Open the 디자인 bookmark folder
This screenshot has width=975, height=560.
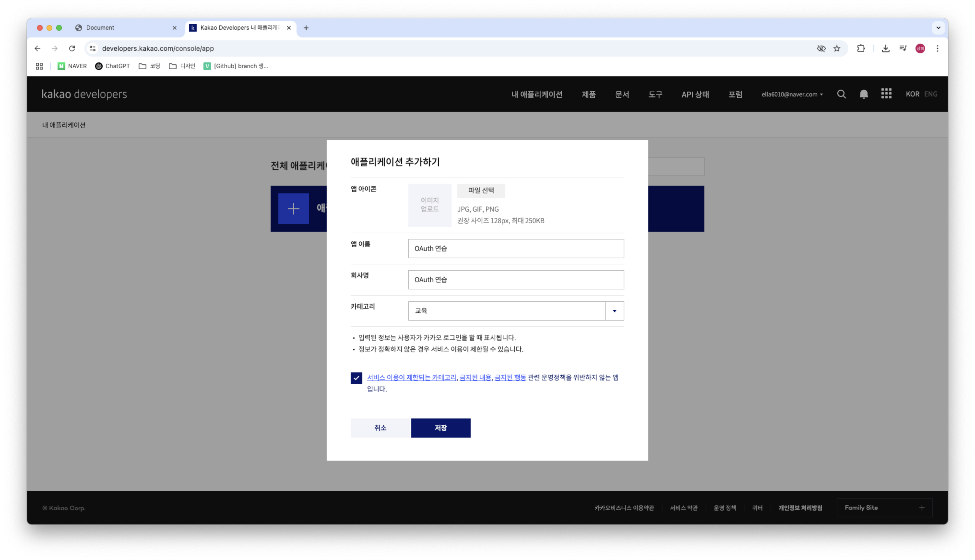click(x=182, y=66)
